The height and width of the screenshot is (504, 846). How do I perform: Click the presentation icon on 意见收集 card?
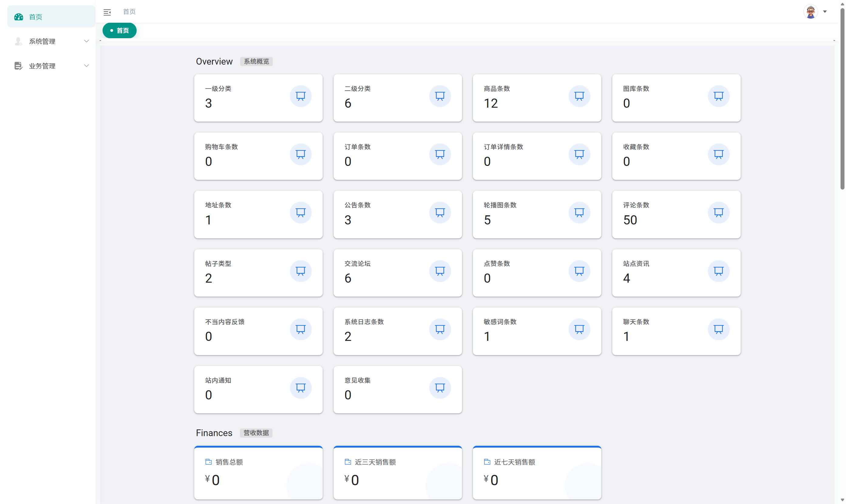pyautogui.click(x=440, y=388)
